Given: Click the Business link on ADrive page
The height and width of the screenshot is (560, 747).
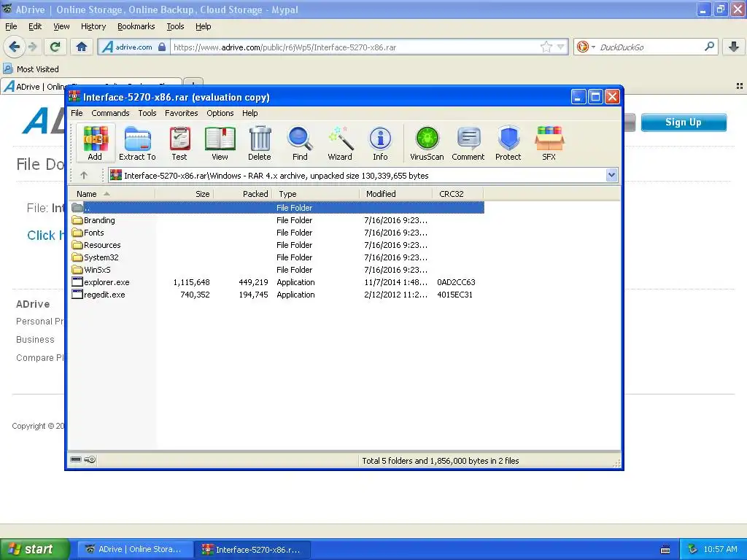Looking at the screenshot, I should point(35,340).
